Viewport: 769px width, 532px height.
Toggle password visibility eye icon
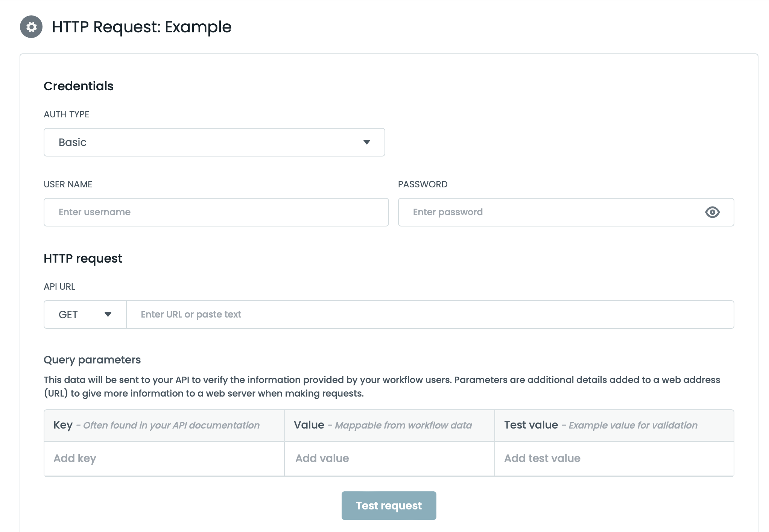(x=712, y=212)
